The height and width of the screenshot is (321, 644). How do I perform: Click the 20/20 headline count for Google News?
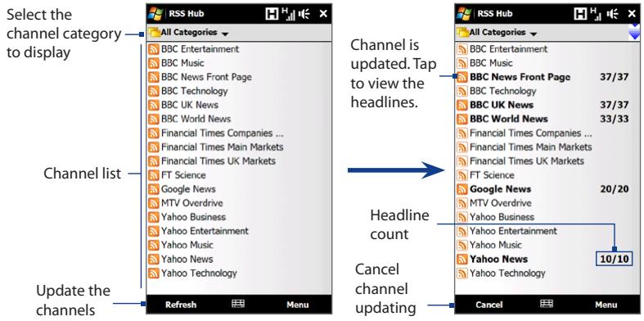pos(614,189)
